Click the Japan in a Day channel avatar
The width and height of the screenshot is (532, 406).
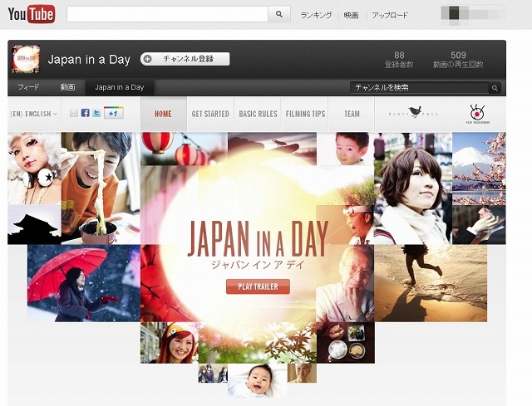coord(26,59)
